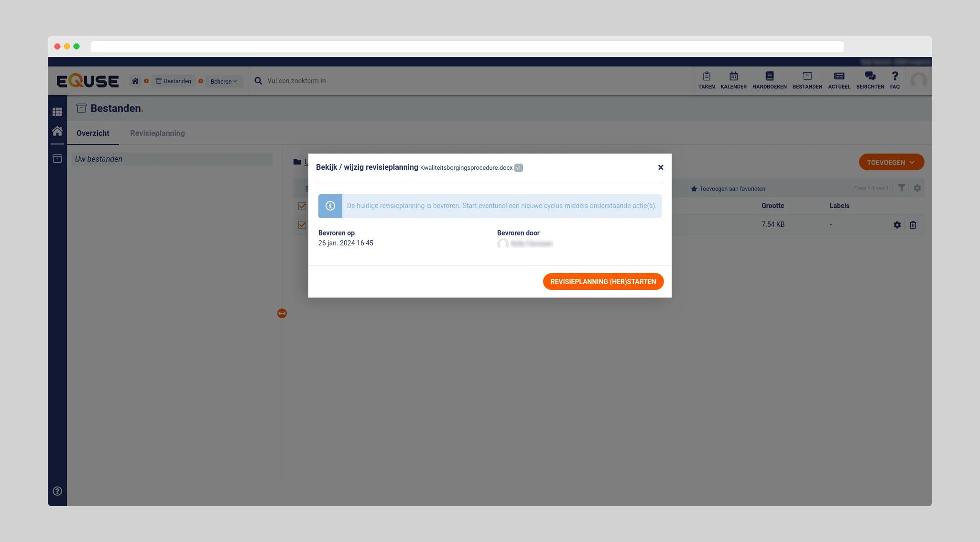
Task: Click the filter funnel icon
Action: point(901,188)
